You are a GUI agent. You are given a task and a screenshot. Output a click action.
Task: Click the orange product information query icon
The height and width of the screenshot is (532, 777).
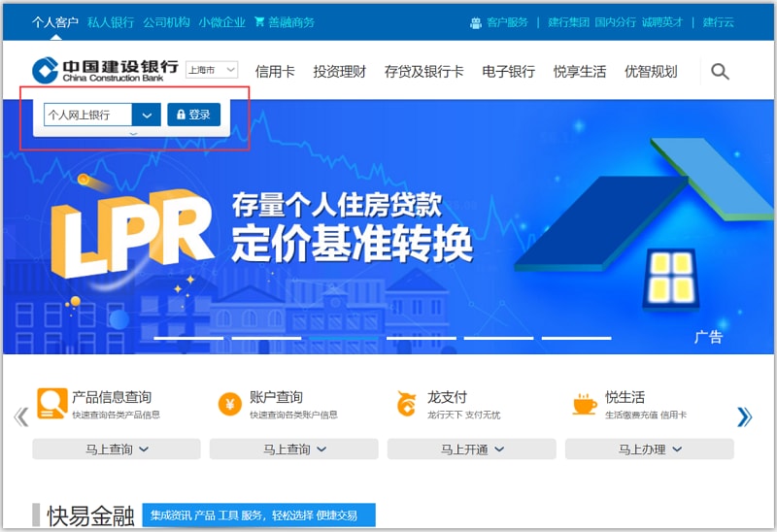51,403
